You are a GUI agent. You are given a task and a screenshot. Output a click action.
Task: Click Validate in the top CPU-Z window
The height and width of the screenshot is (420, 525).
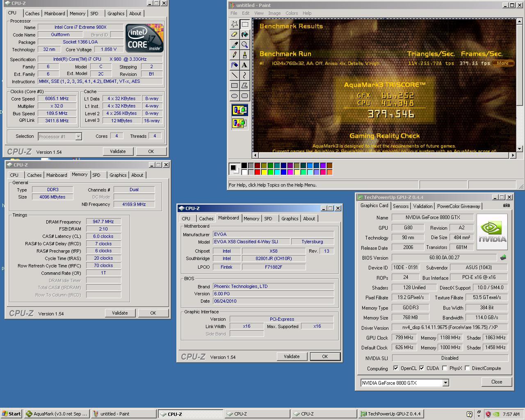(118, 151)
